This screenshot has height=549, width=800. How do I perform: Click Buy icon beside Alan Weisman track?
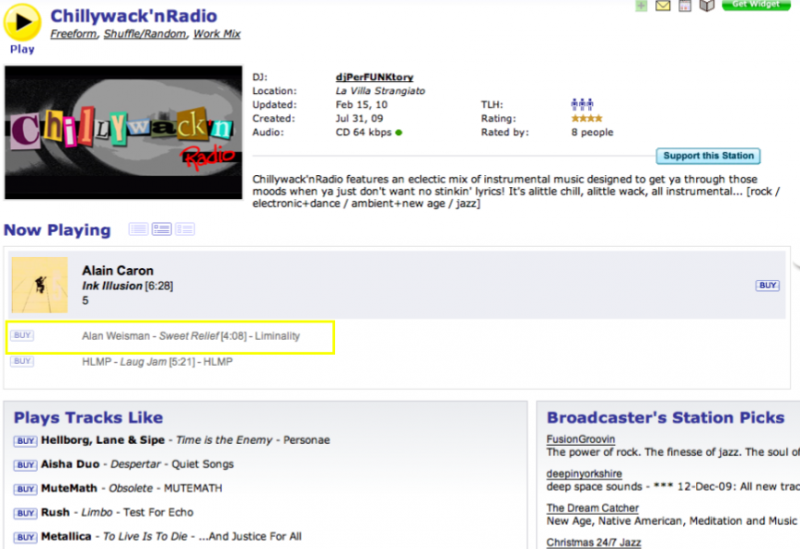click(x=22, y=336)
